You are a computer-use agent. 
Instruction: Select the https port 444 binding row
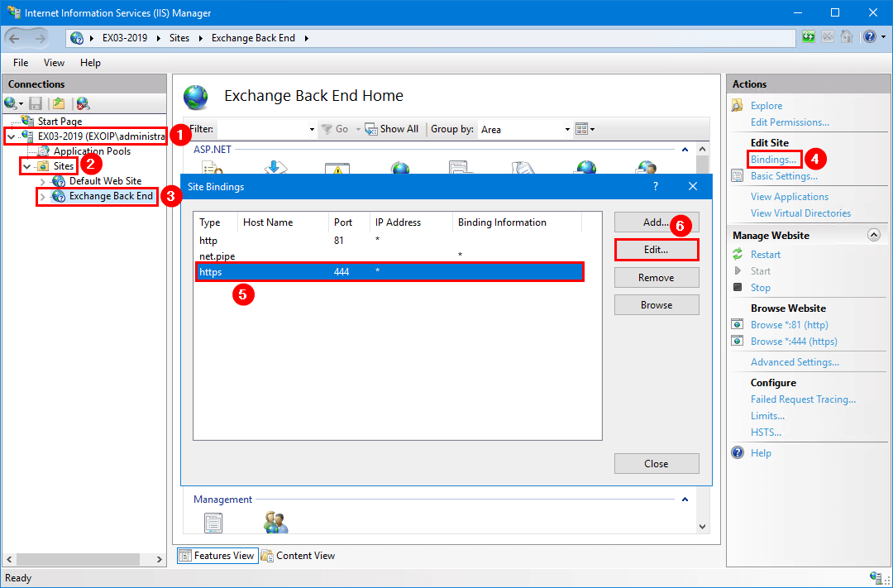389,272
